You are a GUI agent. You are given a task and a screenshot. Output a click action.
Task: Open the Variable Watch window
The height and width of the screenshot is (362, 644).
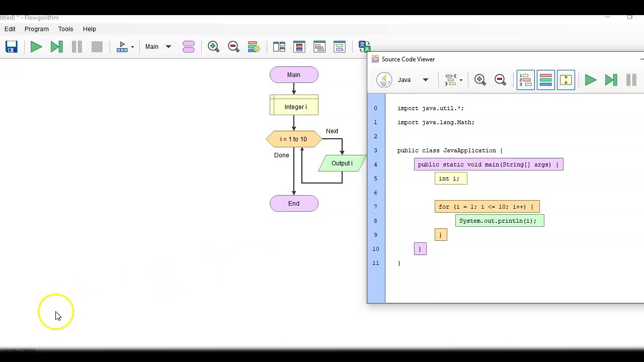[x=299, y=47]
